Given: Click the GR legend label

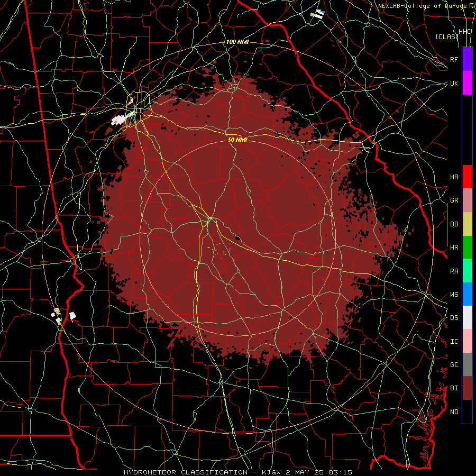Looking at the screenshot, I should click(454, 200).
